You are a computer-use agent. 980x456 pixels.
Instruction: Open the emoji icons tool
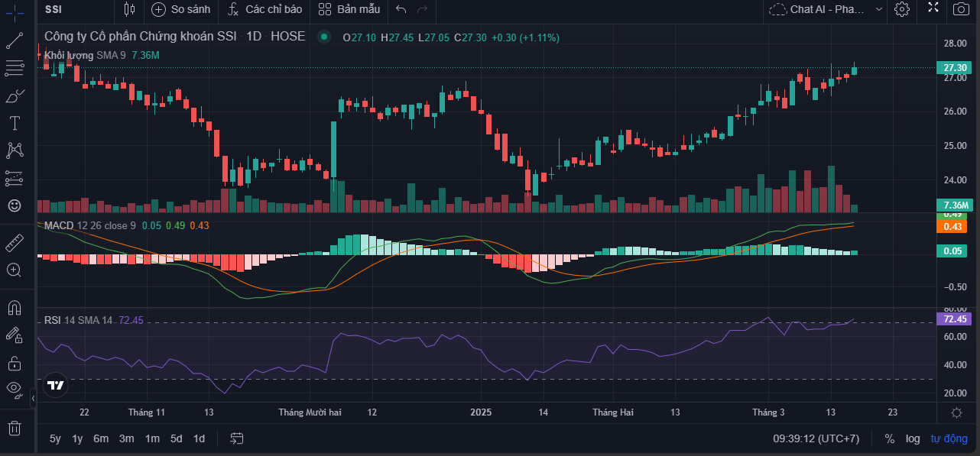[x=15, y=205]
